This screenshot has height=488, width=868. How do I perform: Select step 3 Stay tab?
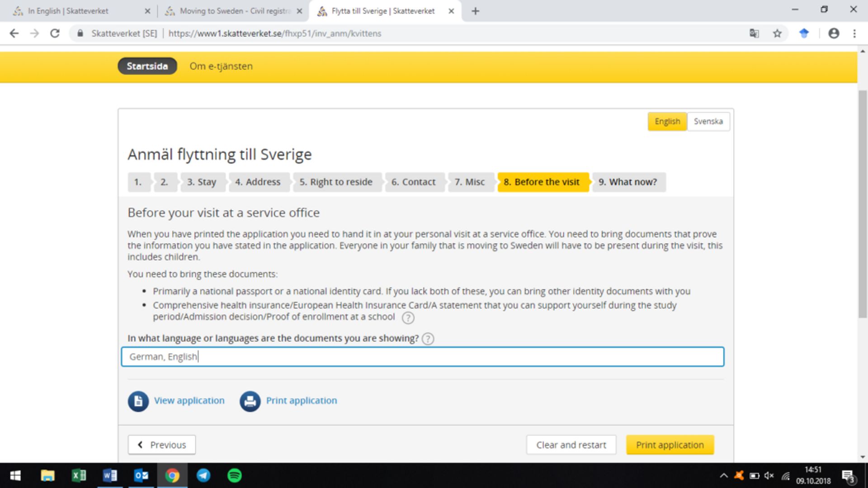coord(202,182)
